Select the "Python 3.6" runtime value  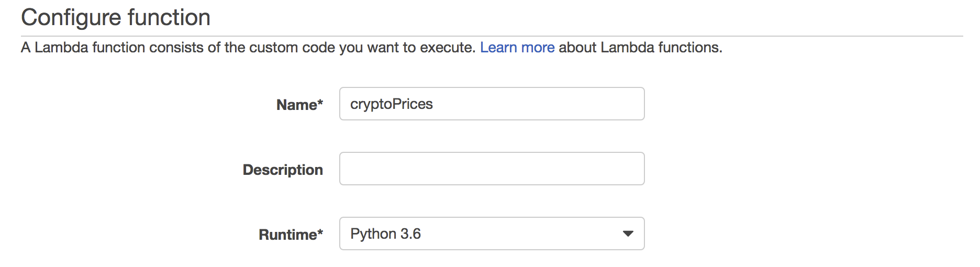385,233
